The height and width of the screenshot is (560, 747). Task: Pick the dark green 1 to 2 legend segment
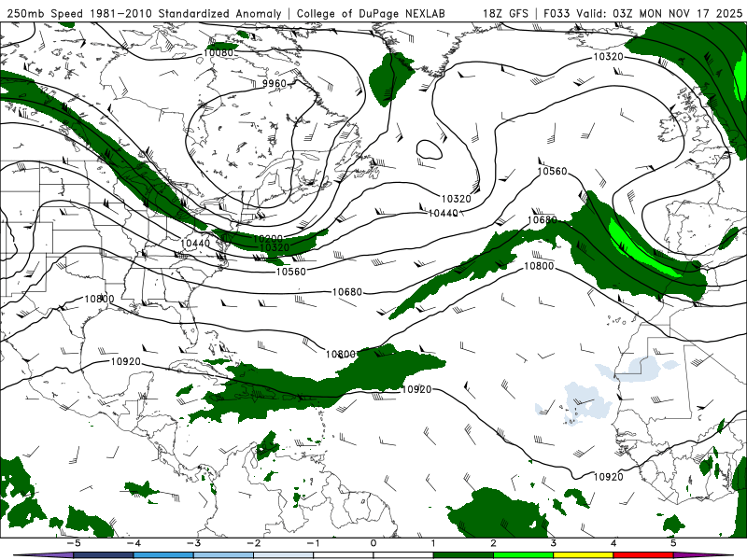[463, 555]
